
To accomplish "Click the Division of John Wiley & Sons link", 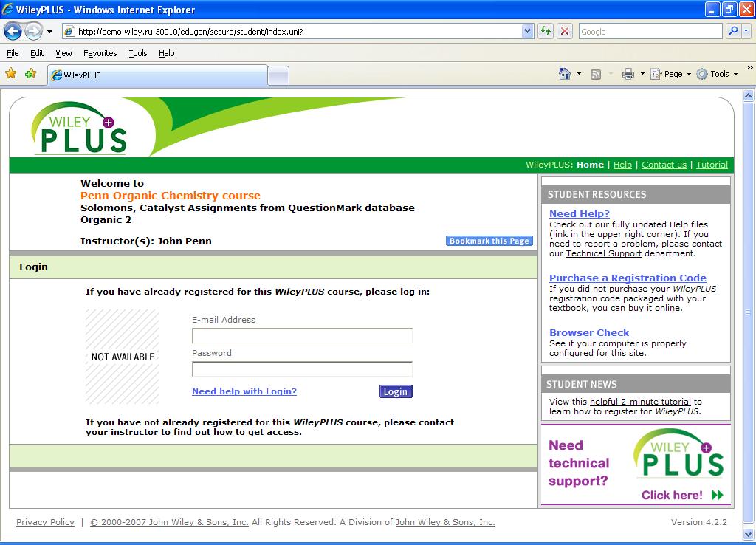I will click(445, 522).
